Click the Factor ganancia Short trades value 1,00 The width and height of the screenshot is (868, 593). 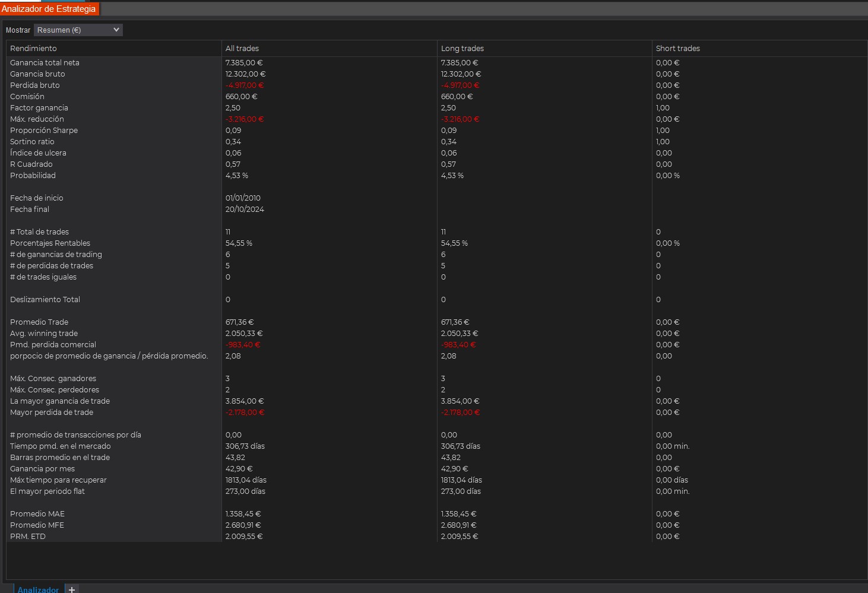pyautogui.click(x=663, y=107)
